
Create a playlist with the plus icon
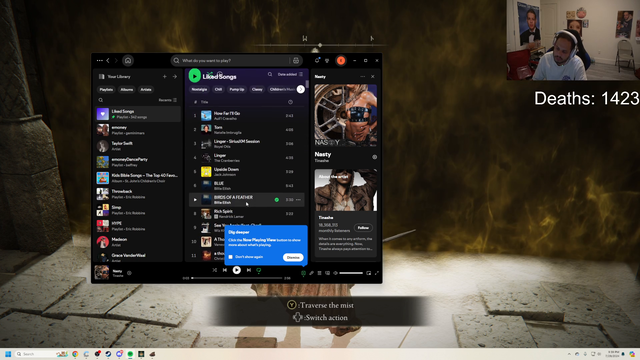click(x=165, y=76)
